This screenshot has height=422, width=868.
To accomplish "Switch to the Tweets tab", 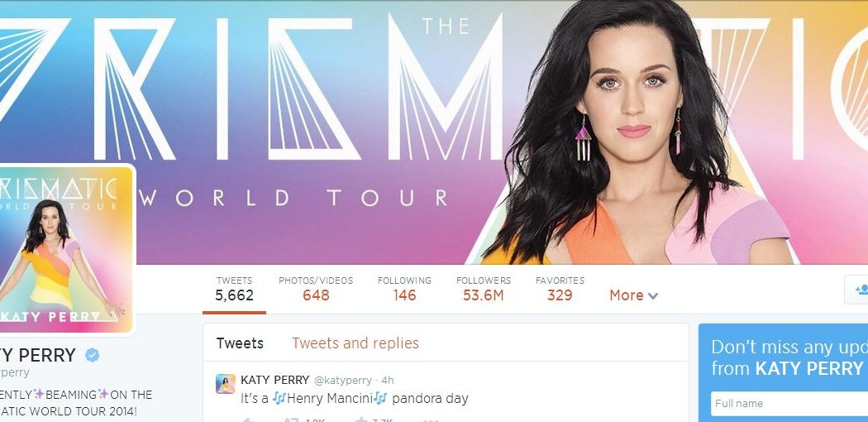I will coord(240,343).
